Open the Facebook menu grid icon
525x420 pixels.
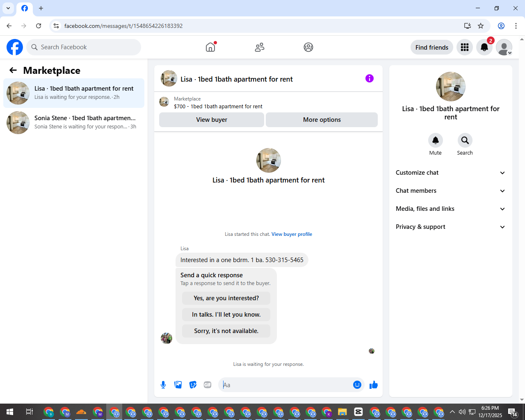coord(465,47)
